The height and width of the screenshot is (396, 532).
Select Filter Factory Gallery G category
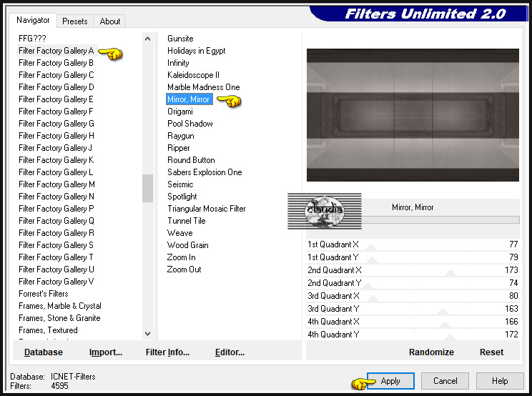tap(56, 124)
